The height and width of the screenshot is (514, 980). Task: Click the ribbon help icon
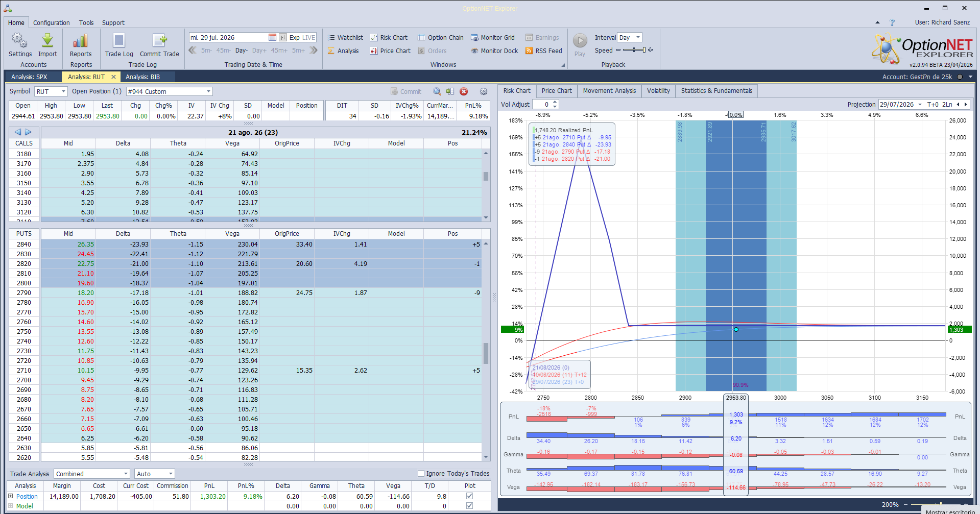pyautogui.click(x=892, y=22)
